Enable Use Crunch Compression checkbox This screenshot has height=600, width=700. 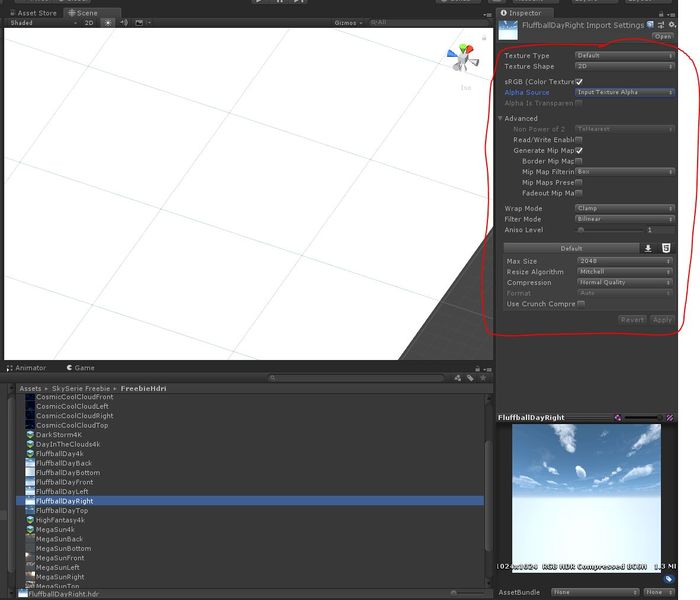581,304
